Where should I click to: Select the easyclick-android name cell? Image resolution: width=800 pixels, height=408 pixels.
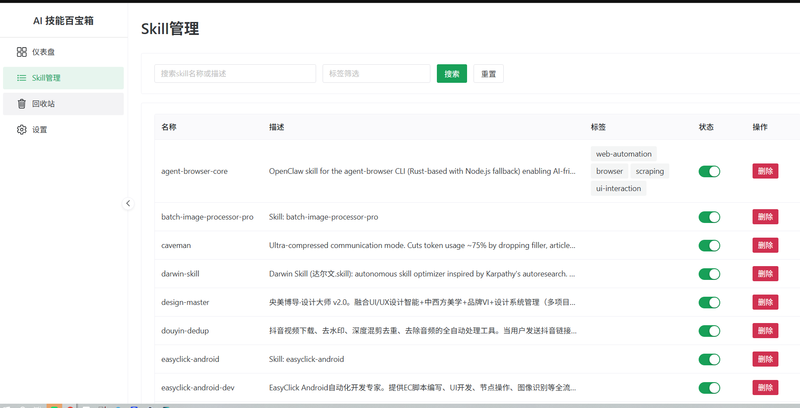click(190, 359)
